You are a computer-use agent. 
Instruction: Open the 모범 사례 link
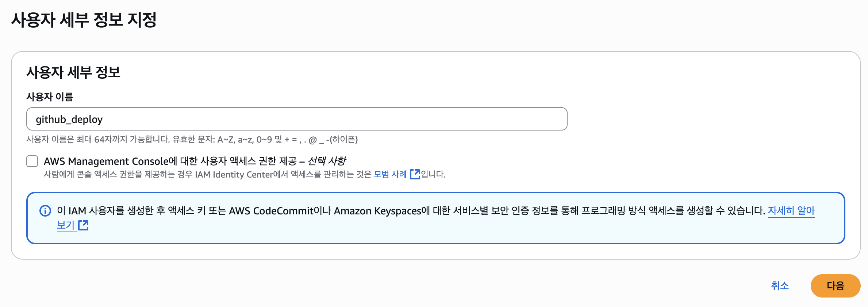[x=390, y=174]
